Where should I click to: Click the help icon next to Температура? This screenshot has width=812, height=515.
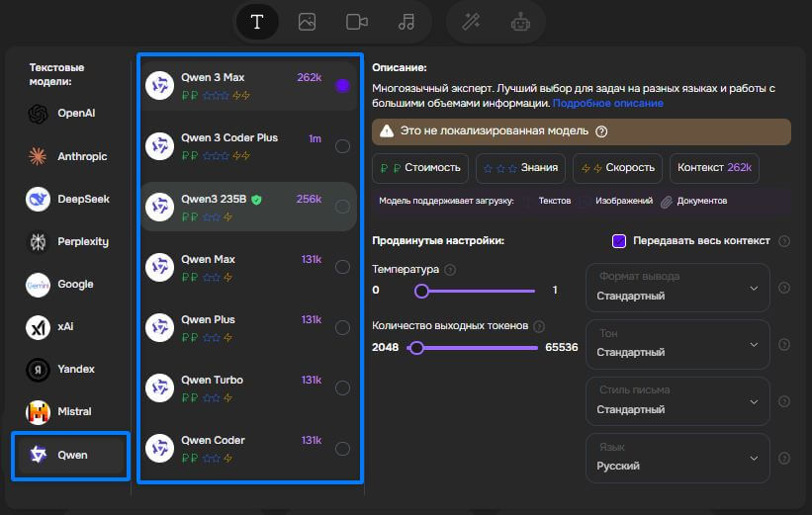point(450,270)
